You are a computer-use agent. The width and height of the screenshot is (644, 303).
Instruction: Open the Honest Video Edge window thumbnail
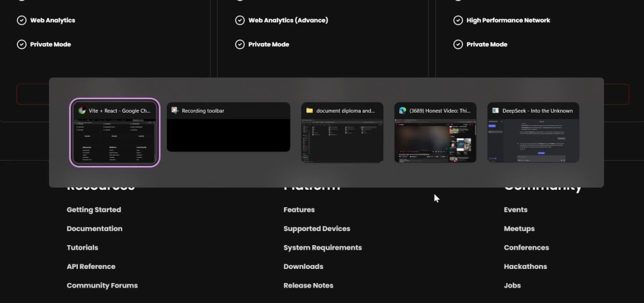pos(435,133)
